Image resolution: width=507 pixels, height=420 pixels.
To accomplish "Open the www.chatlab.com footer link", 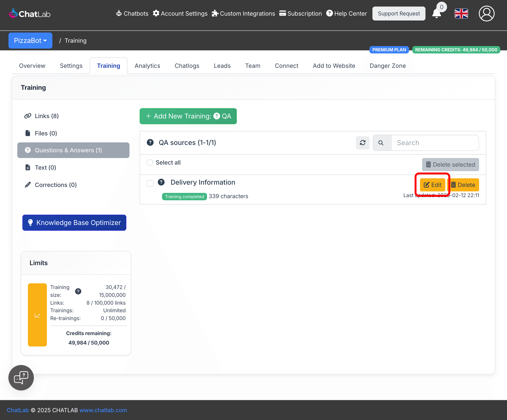I will coord(103,410).
